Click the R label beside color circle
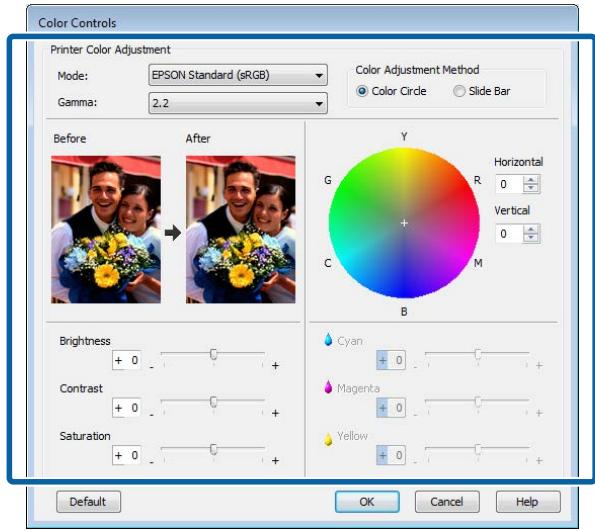This screenshot has width=595, height=531. (x=477, y=180)
